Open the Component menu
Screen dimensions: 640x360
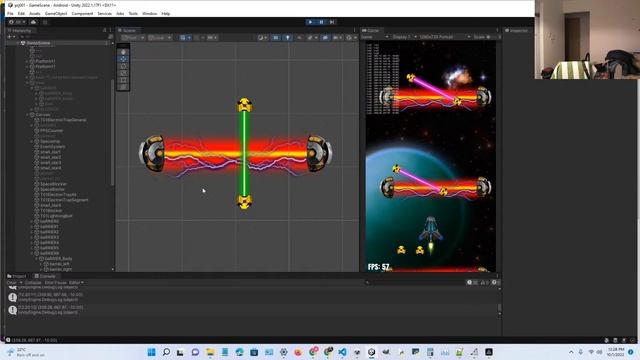[82, 13]
